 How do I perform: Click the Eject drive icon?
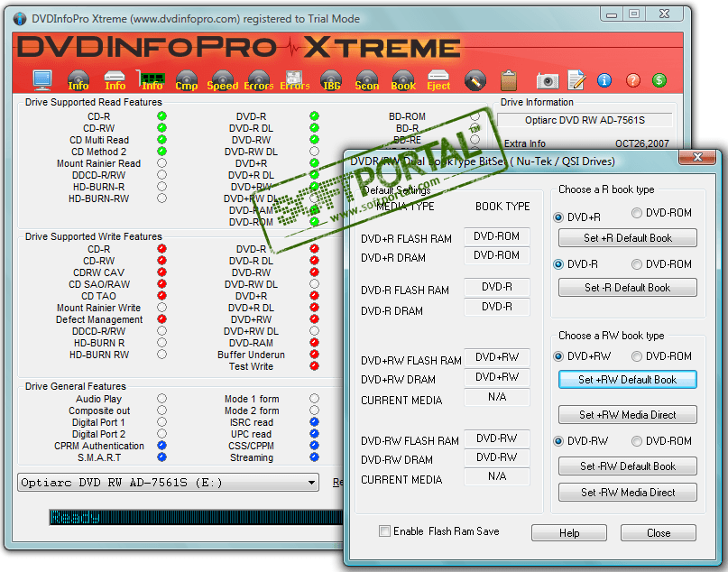[438, 80]
